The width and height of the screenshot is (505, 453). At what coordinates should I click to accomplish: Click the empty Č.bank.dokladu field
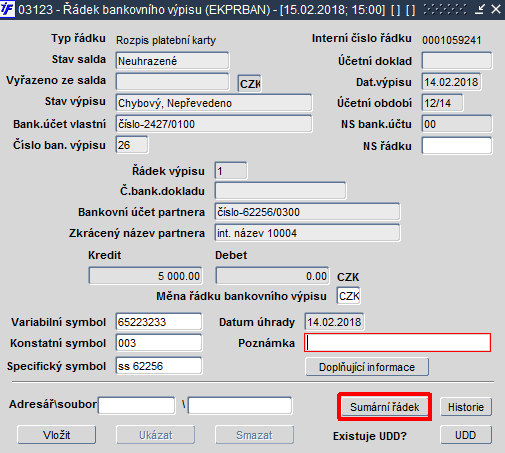coord(280,191)
